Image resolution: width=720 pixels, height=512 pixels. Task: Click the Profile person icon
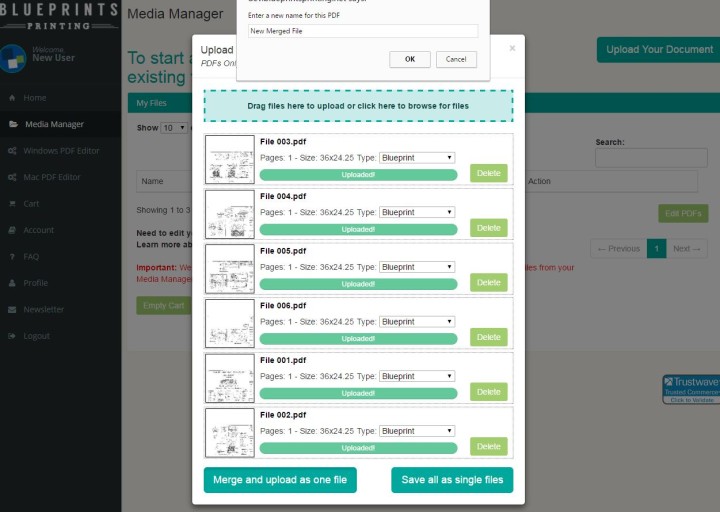pos(12,283)
